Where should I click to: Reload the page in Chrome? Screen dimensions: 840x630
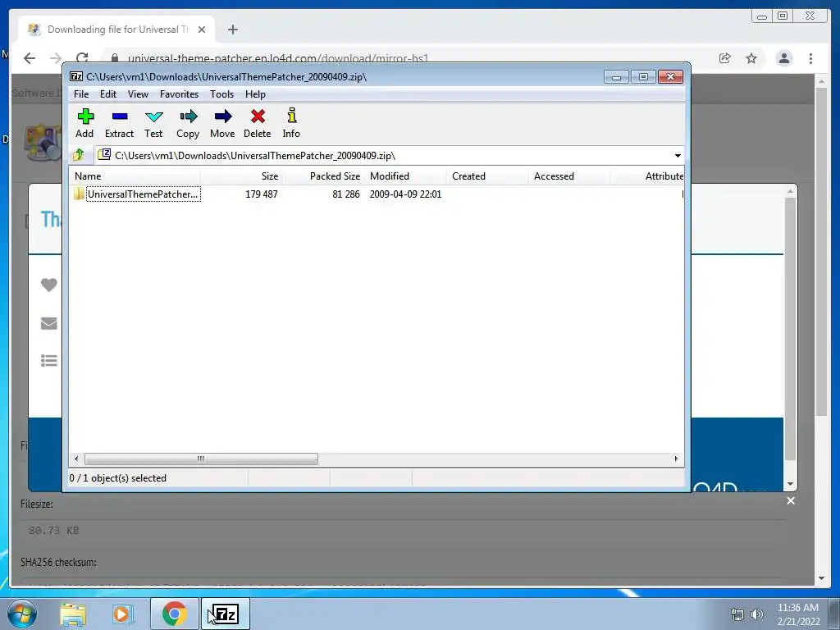tap(82, 58)
